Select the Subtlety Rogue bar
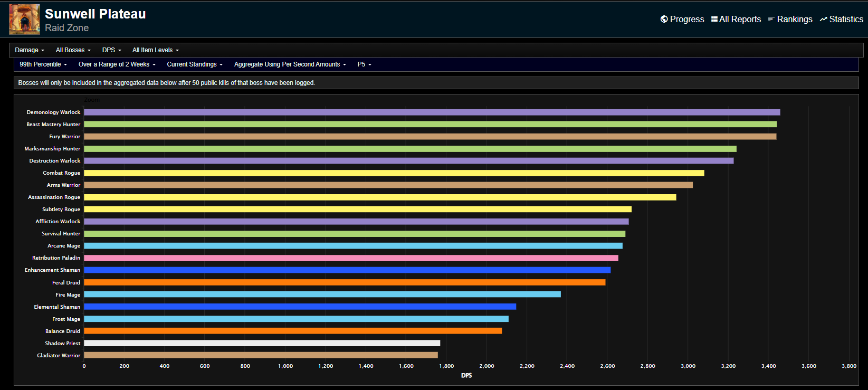 pyautogui.click(x=358, y=210)
